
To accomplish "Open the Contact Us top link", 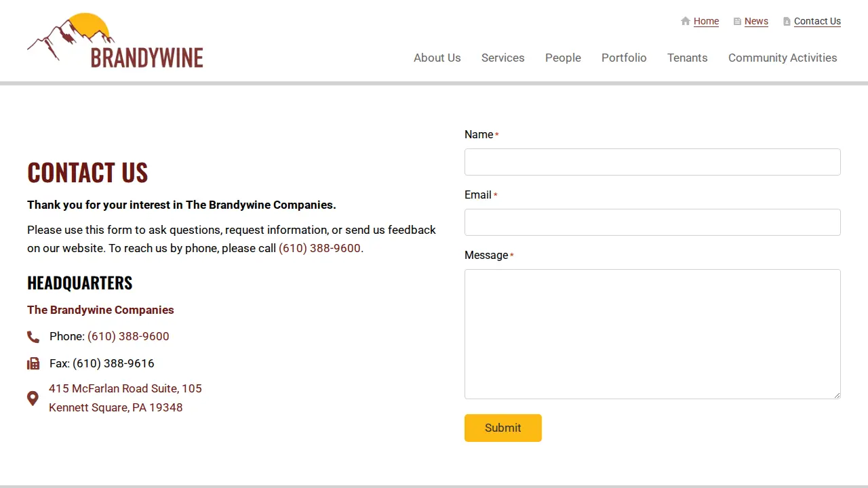I will pos(817,21).
